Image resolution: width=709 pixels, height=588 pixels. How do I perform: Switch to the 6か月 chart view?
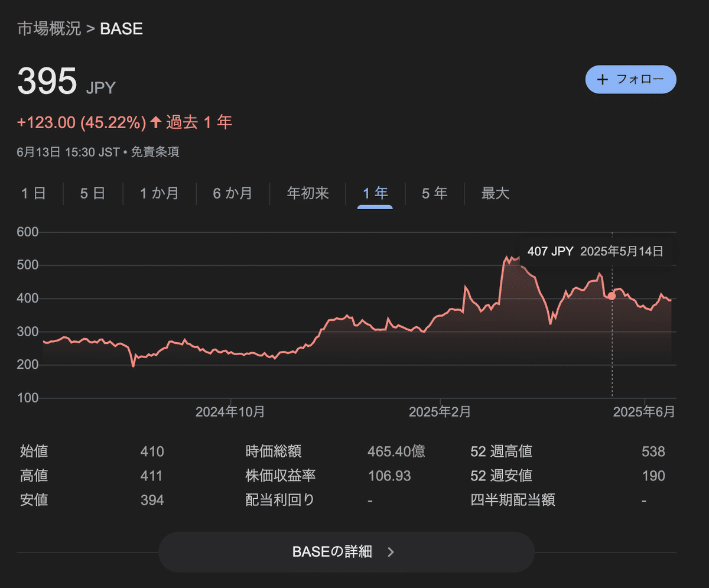tap(233, 193)
